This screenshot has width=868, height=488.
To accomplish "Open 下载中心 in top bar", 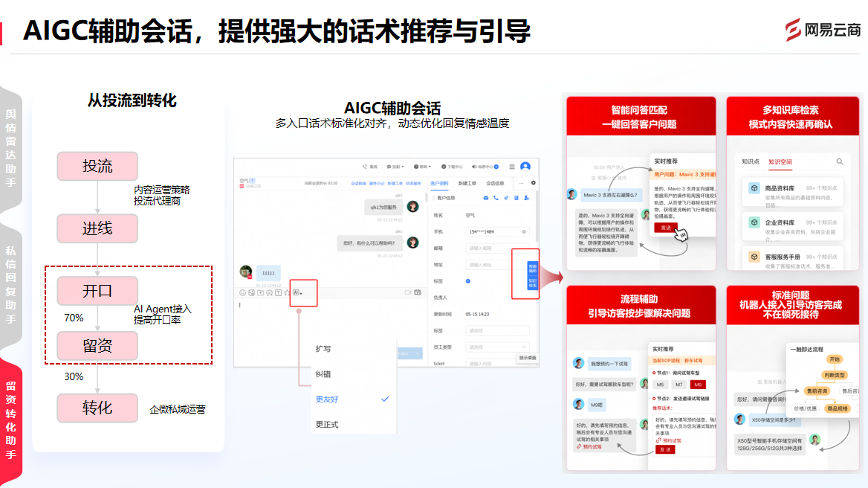I will [x=452, y=167].
